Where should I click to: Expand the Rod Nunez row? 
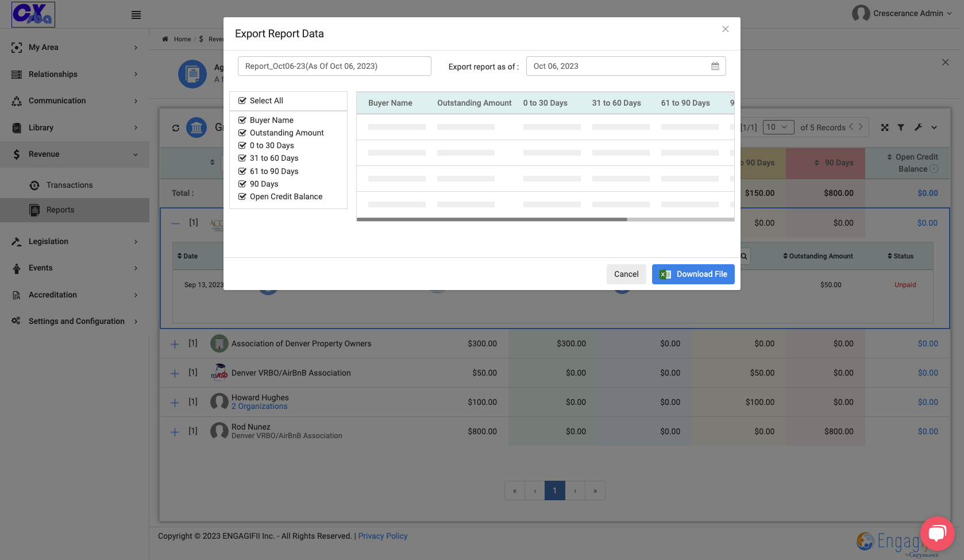point(175,432)
